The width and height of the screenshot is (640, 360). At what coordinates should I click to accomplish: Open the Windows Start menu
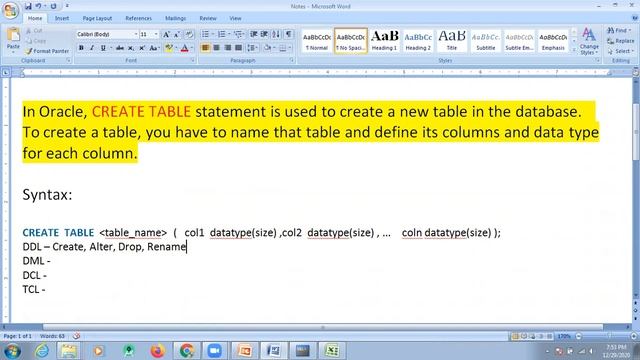click(12, 351)
